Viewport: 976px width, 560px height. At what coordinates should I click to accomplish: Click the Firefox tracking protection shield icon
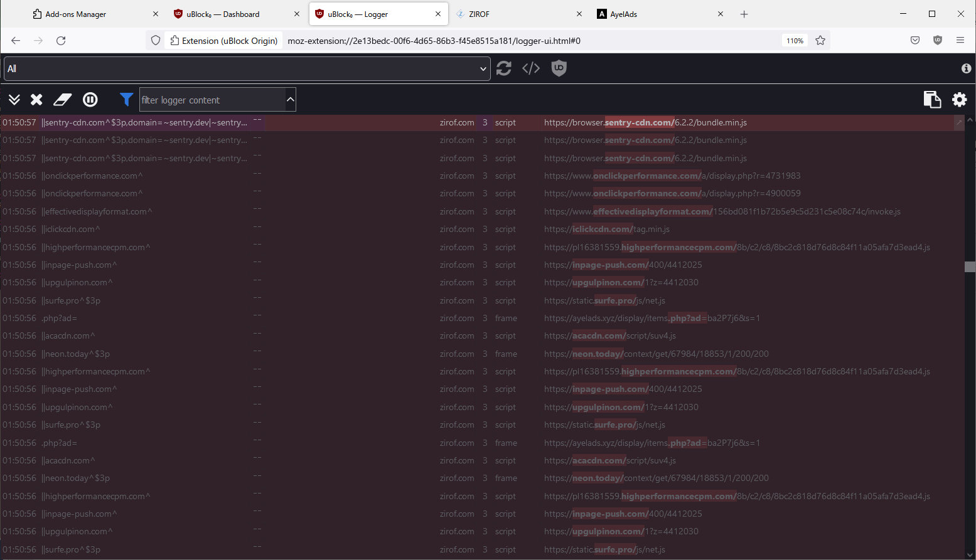click(156, 41)
